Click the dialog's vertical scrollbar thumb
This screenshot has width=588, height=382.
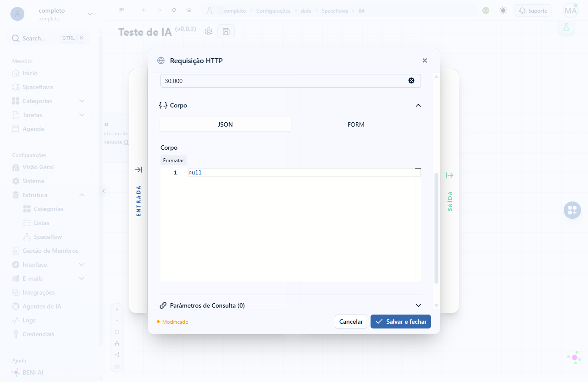[x=436, y=228]
